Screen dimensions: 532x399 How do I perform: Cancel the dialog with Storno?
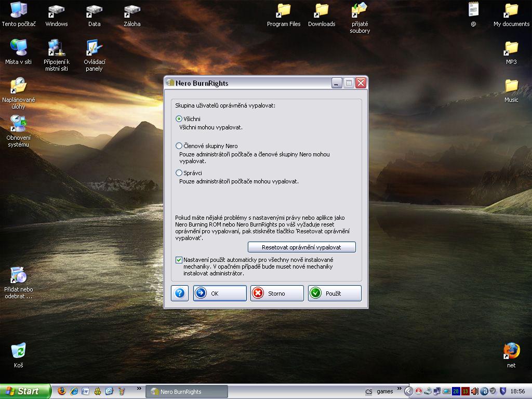[x=277, y=293]
